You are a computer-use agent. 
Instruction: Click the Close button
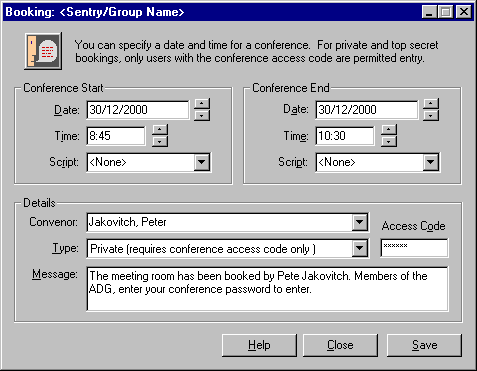[x=340, y=345]
